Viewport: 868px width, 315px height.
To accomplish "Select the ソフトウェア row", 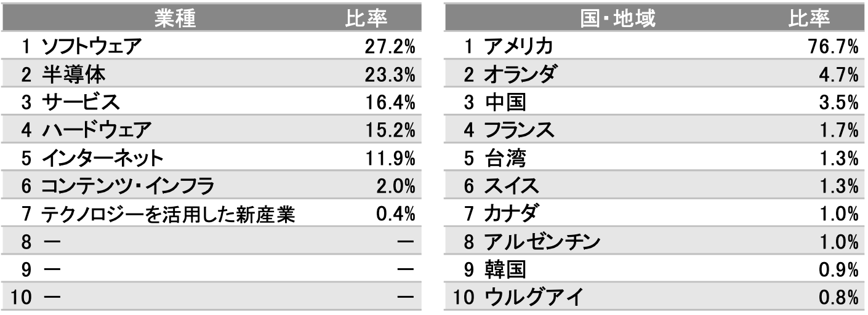I will [x=211, y=46].
